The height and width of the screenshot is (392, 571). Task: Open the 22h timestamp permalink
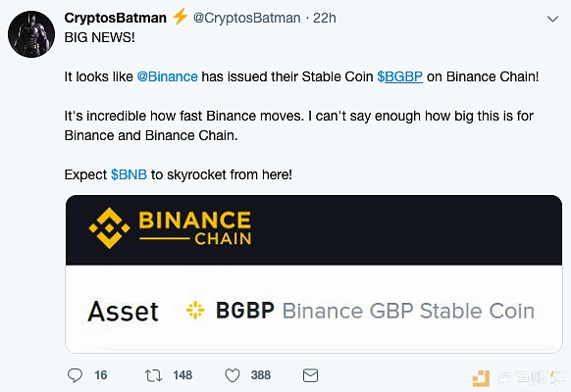pyautogui.click(x=325, y=18)
